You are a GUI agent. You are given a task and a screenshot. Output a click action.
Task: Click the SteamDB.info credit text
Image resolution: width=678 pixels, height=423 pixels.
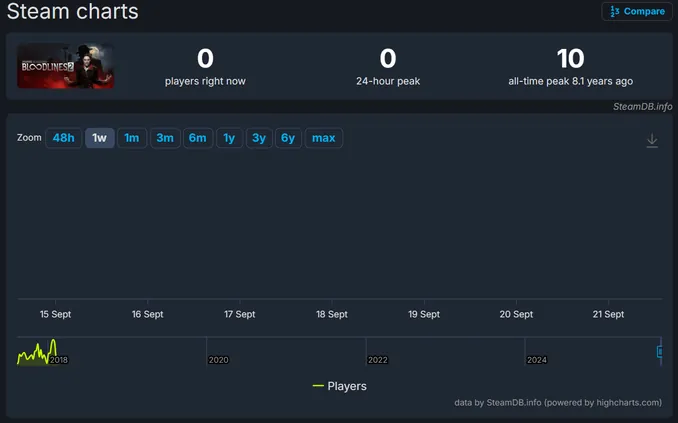(643, 106)
